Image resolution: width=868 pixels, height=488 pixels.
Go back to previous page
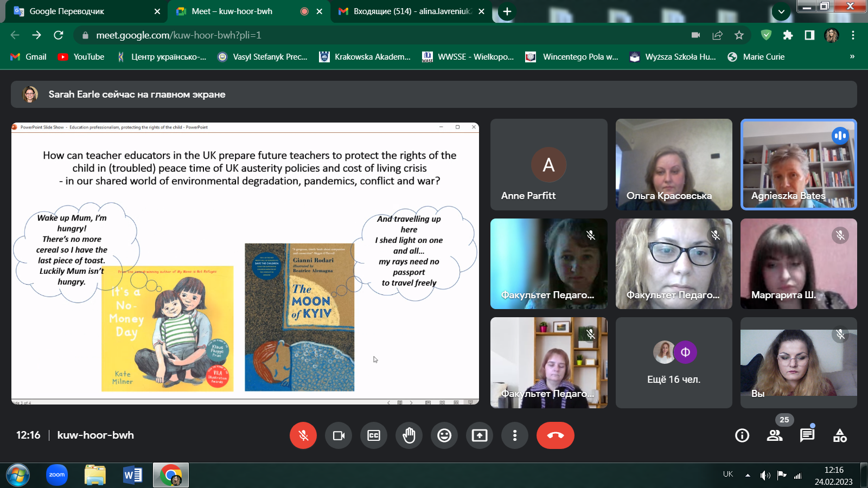[x=15, y=35]
